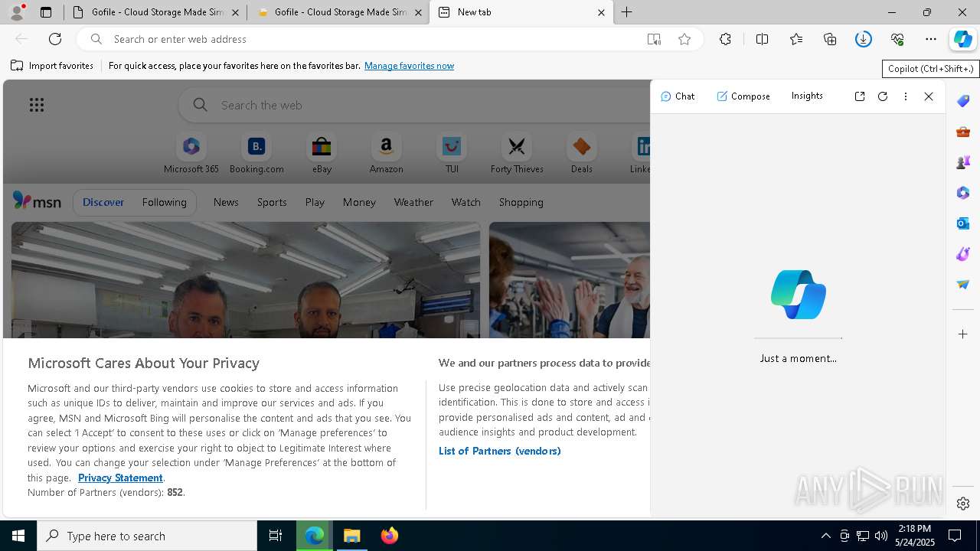The height and width of the screenshot is (551, 980).
Task: Open a new tab with plus button
Action: [x=627, y=12]
